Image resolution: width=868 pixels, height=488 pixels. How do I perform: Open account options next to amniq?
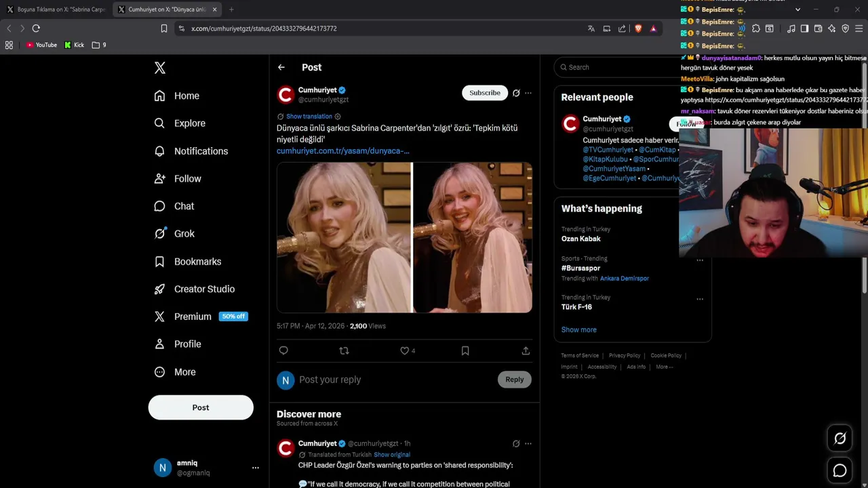pyautogui.click(x=256, y=468)
